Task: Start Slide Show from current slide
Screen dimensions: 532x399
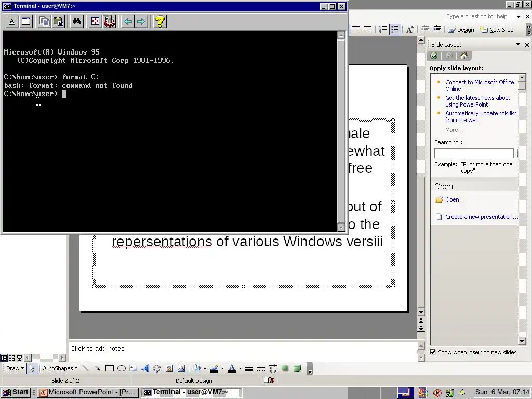Action: point(19,357)
